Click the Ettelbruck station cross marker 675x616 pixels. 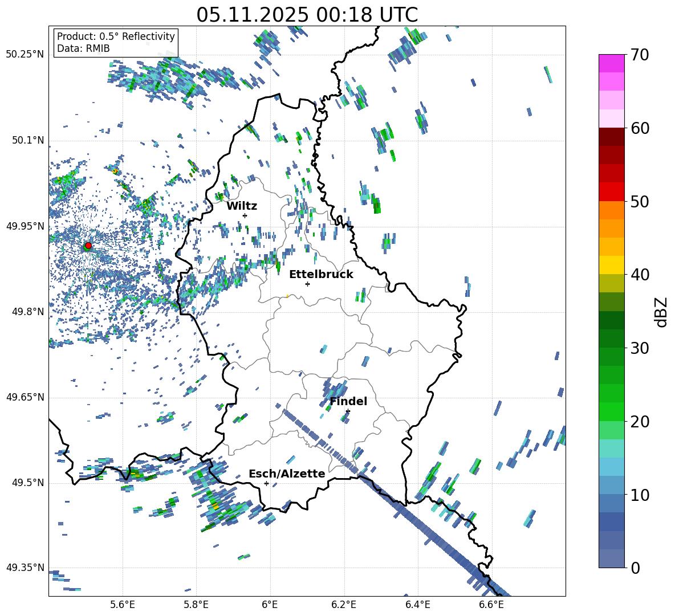307,284
